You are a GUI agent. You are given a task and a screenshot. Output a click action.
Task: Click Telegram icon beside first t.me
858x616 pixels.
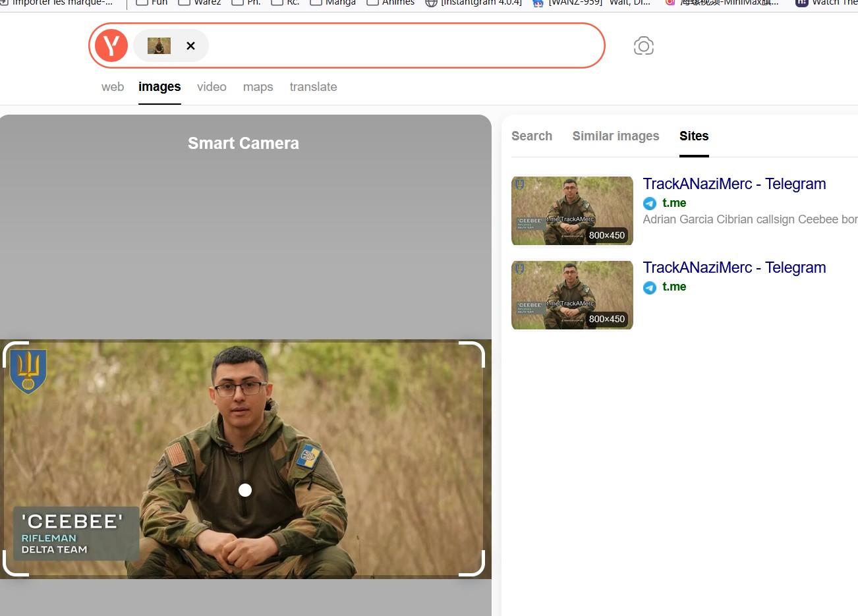[x=650, y=204]
